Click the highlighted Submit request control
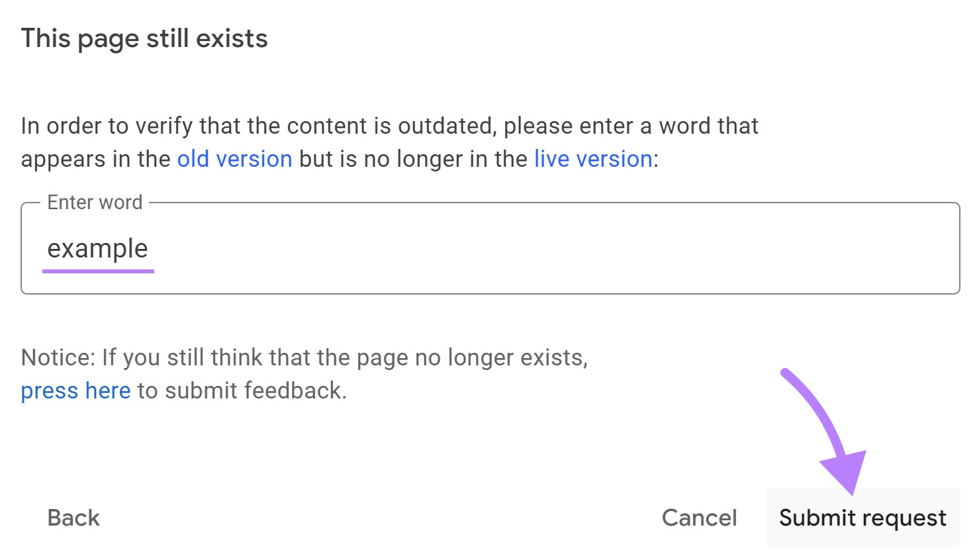Screen dimensions: 979x560 [x=862, y=518]
